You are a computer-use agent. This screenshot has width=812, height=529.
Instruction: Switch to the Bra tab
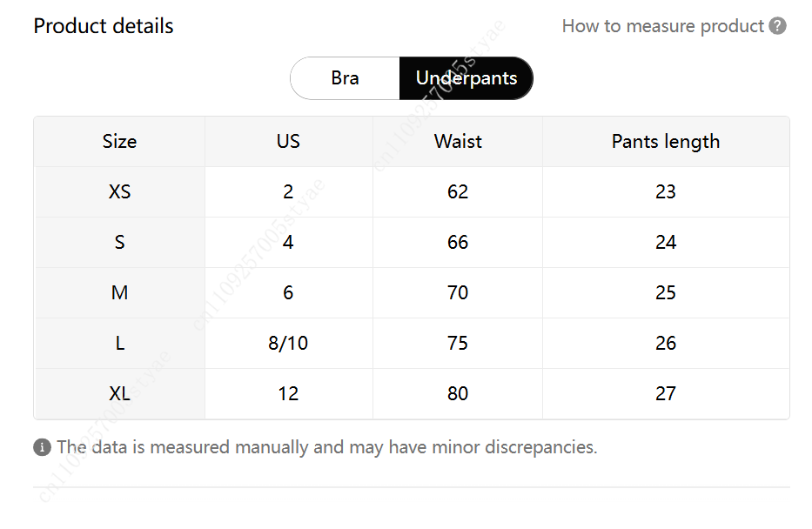click(345, 78)
